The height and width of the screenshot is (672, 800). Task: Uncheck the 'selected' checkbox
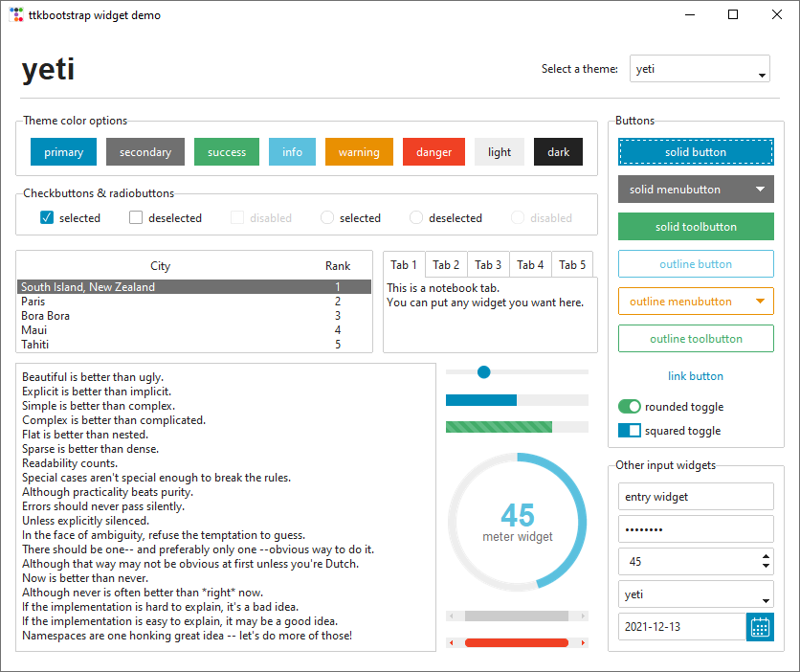[x=46, y=218]
